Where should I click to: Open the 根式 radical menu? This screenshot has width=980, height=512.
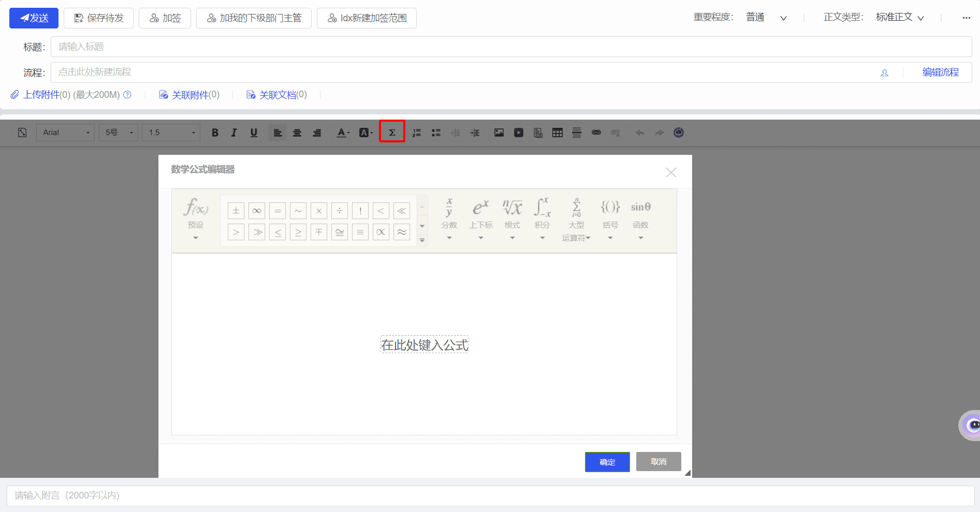[x=513, y=219]
